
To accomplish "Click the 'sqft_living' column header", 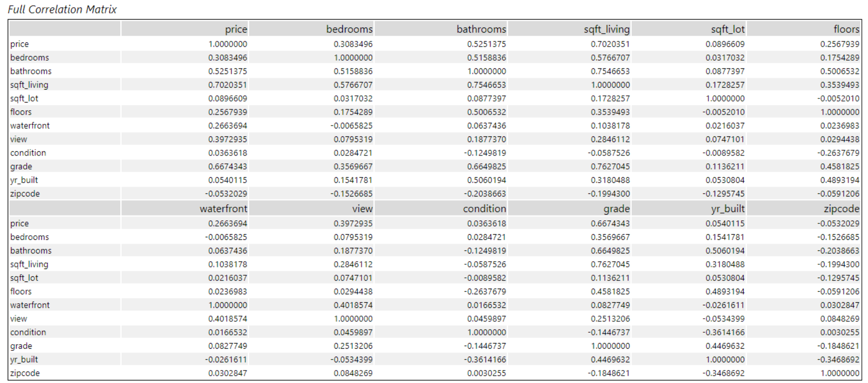I will [x=606, y=29].
